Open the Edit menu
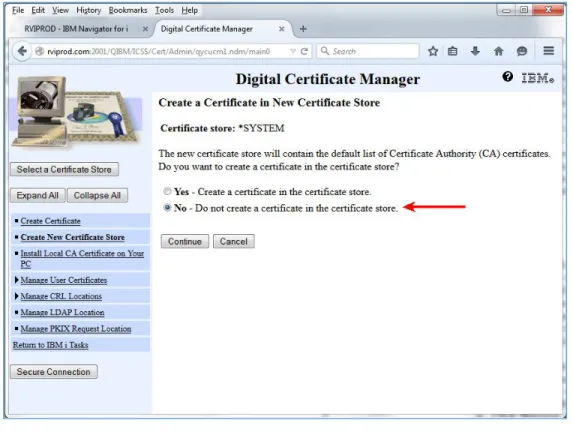573x432 pixels. coord(38,10)
